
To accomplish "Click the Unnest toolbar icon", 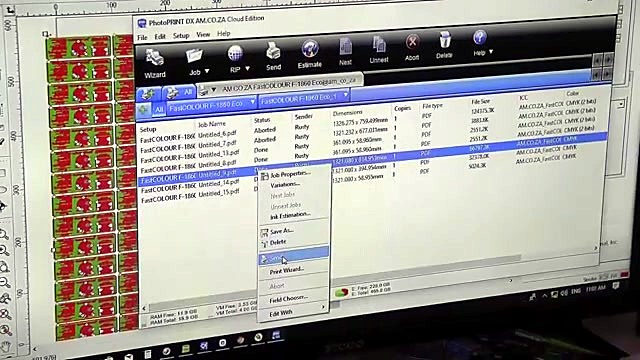I will [379, 49].
